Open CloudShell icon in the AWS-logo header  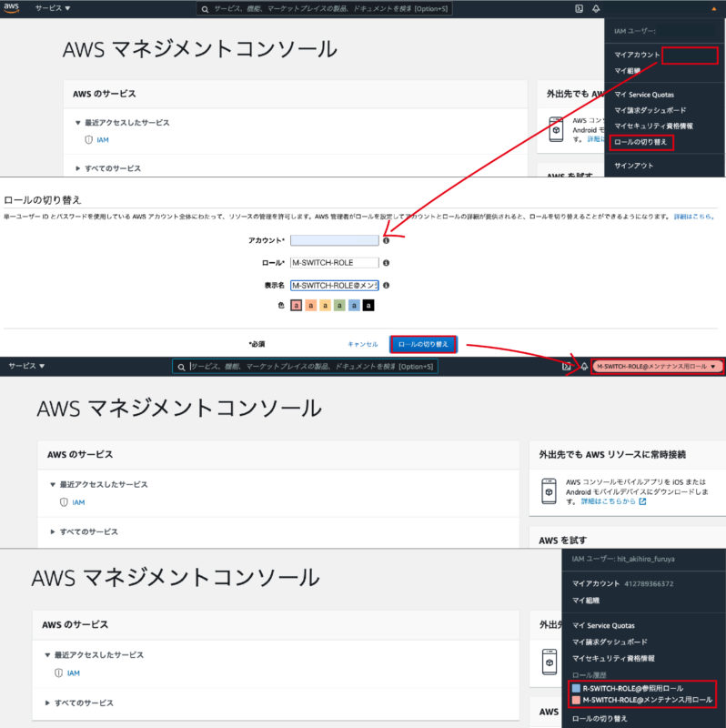579,8
